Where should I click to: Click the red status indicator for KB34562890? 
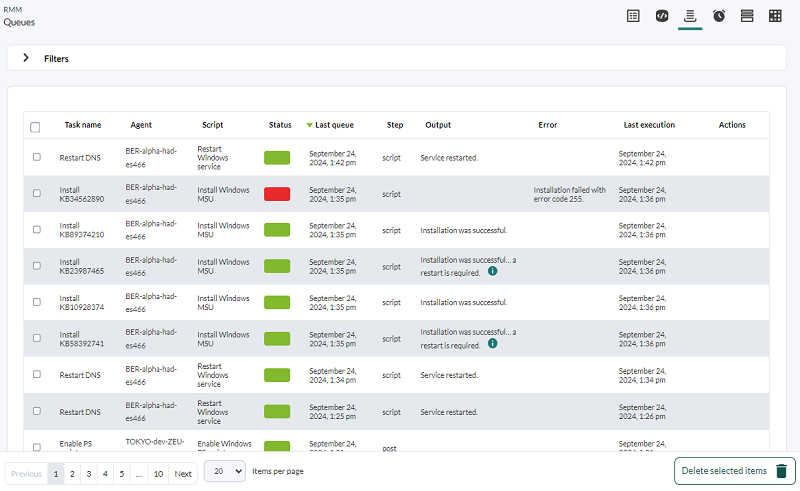coord(277,194)
